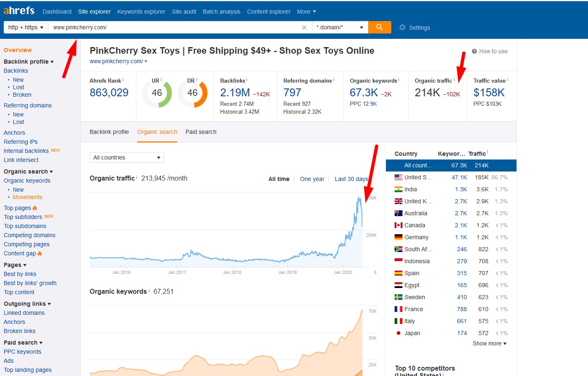Viewport: 588px width, 376px height.
Task: Open Batch analysis in top navigation
Action: coord(221,12)
